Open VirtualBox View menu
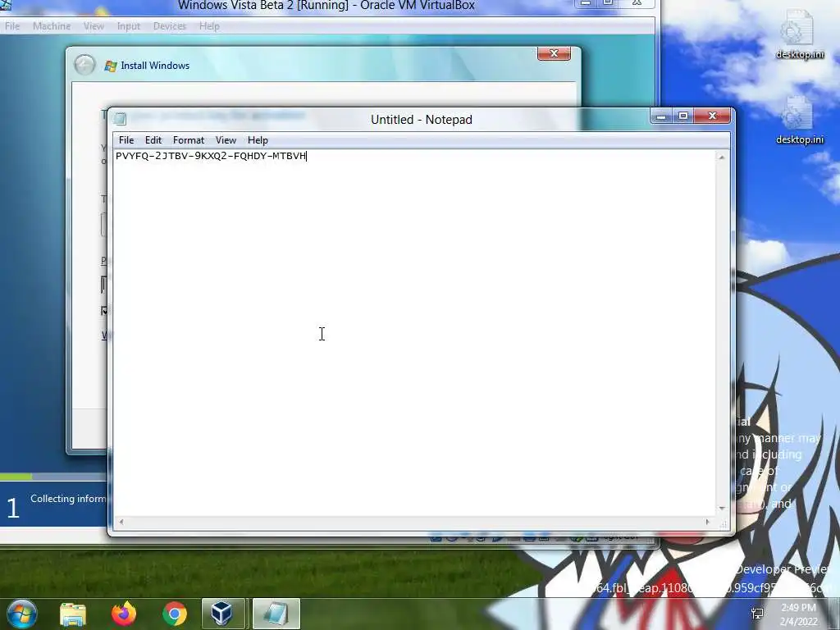This screenshot has height=630, width=840. click(94, 25)
